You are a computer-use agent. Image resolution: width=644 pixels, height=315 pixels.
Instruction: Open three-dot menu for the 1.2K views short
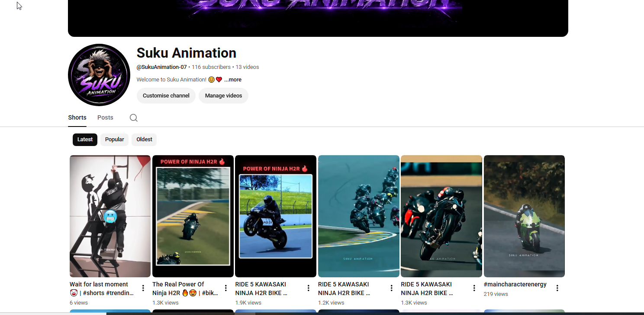click(391, 288)
